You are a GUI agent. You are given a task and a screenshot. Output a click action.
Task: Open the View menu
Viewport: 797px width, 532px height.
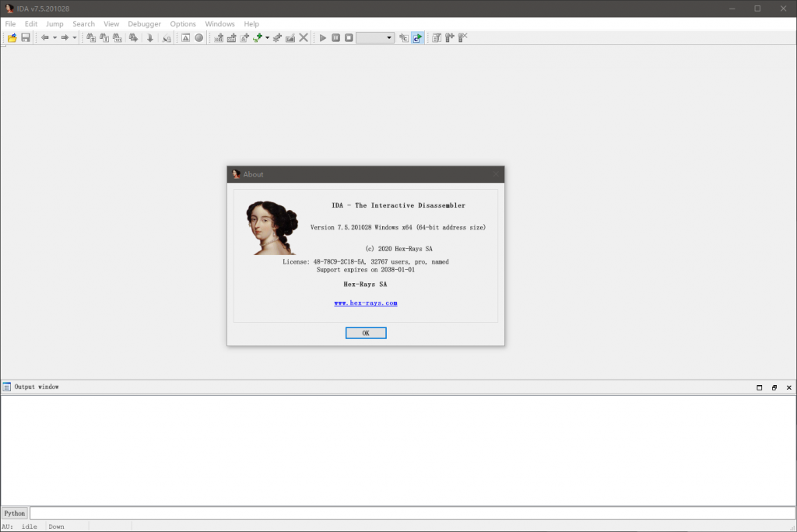[111, 24]
